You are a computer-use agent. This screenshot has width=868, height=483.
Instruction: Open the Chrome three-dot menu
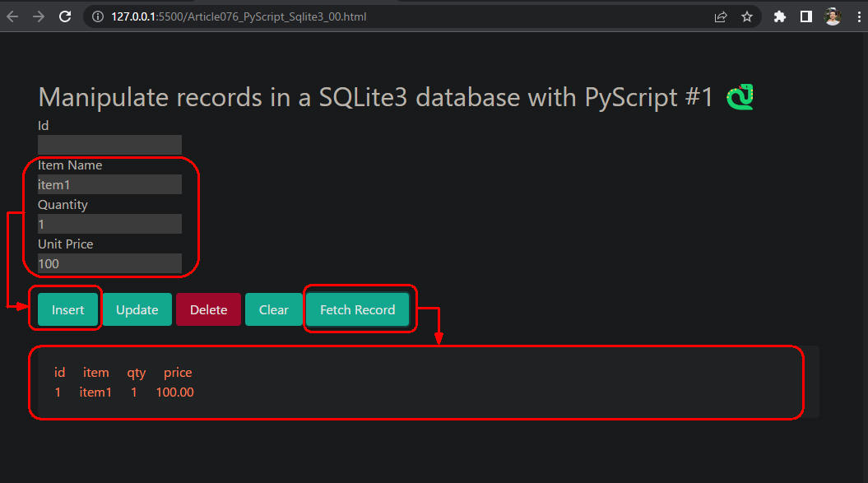tap(859, 16)
